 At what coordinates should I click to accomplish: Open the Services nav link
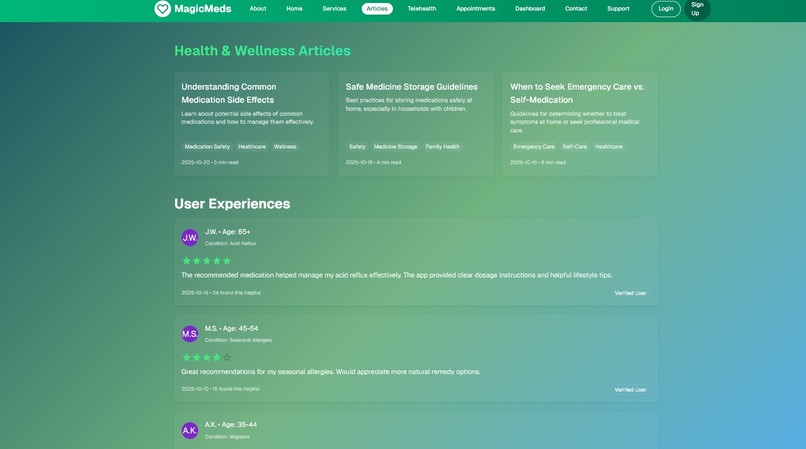point(334,9)
